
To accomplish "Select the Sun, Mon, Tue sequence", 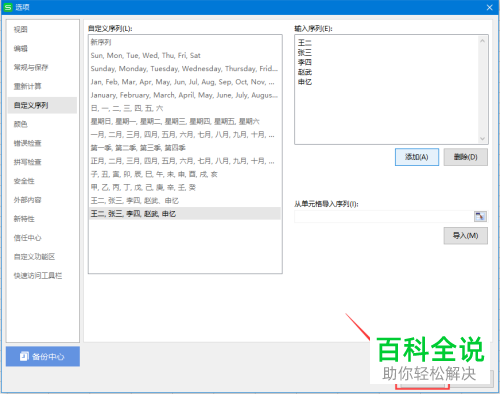I will tap(185, 55).
